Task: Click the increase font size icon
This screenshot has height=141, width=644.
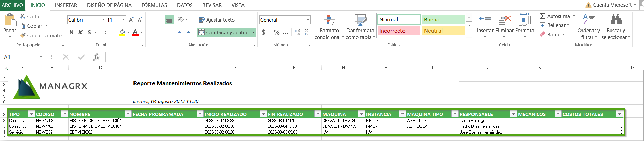Action: click(x=131, y=20)
